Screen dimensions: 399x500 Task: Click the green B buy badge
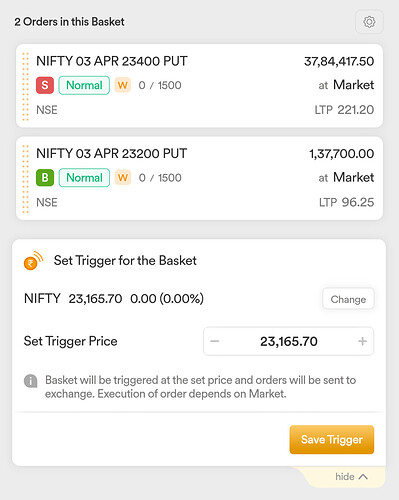tap(45, 177)
